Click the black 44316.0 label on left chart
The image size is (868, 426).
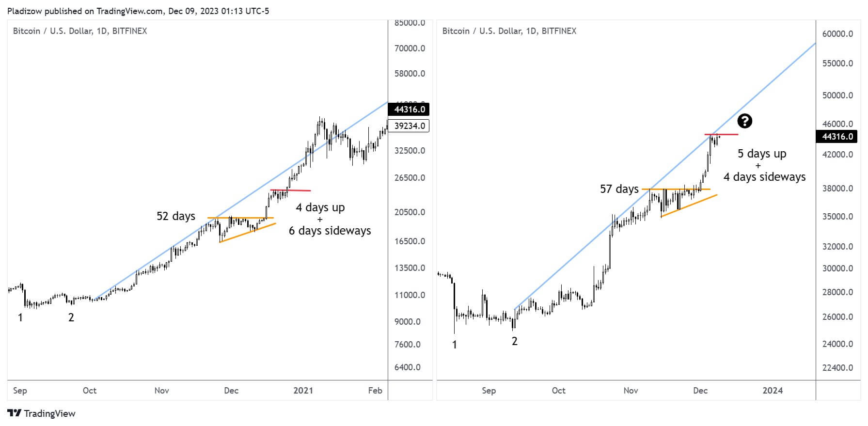410,110
